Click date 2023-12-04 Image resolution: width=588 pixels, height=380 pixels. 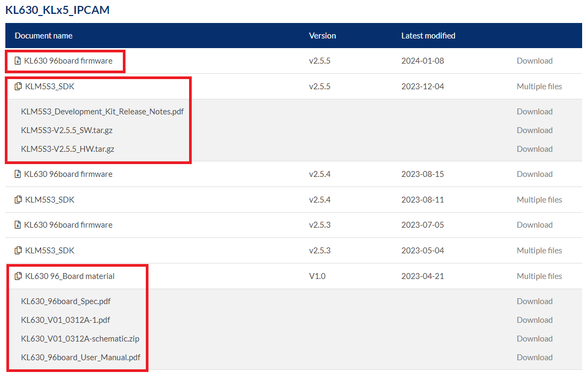pyautogui.click(x=422, y=86)
